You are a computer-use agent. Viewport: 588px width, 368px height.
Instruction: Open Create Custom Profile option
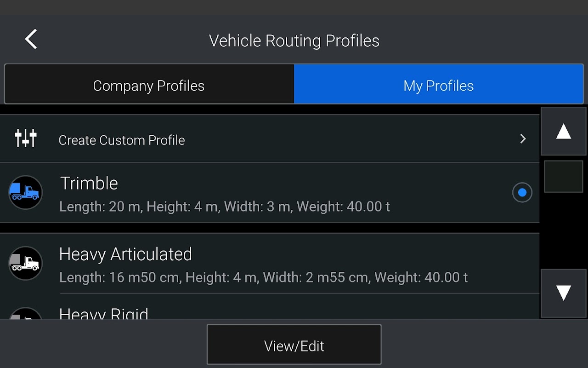click(122, 140)
